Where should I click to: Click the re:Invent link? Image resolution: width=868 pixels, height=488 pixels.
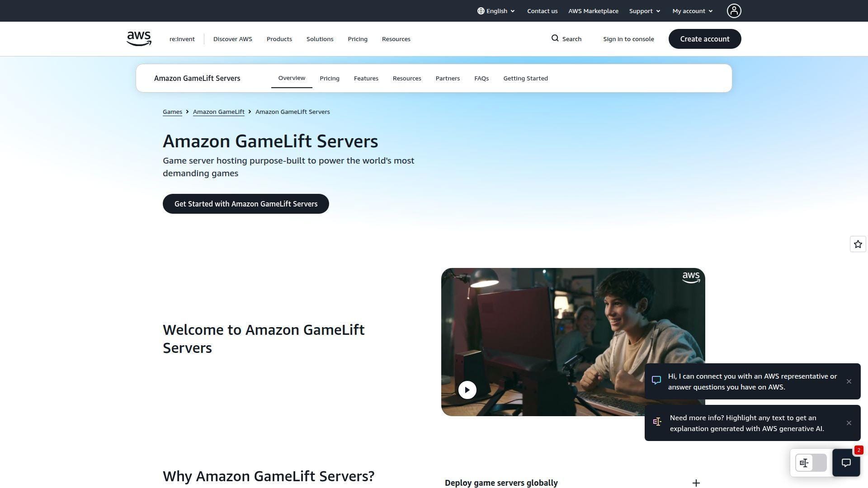click(x=182, y=39)
